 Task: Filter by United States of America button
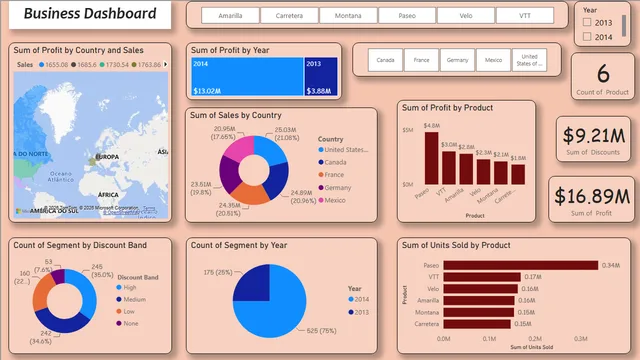click(529, 60)
